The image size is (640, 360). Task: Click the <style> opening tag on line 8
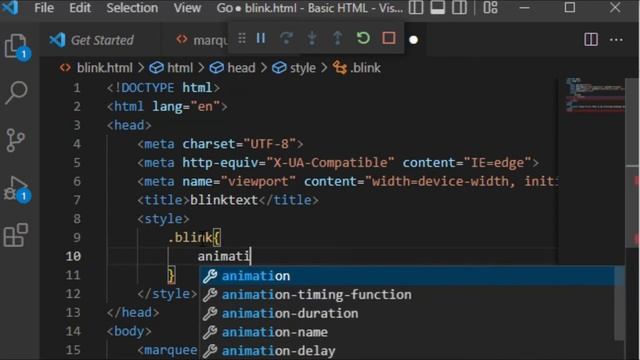tap(163, 219)
